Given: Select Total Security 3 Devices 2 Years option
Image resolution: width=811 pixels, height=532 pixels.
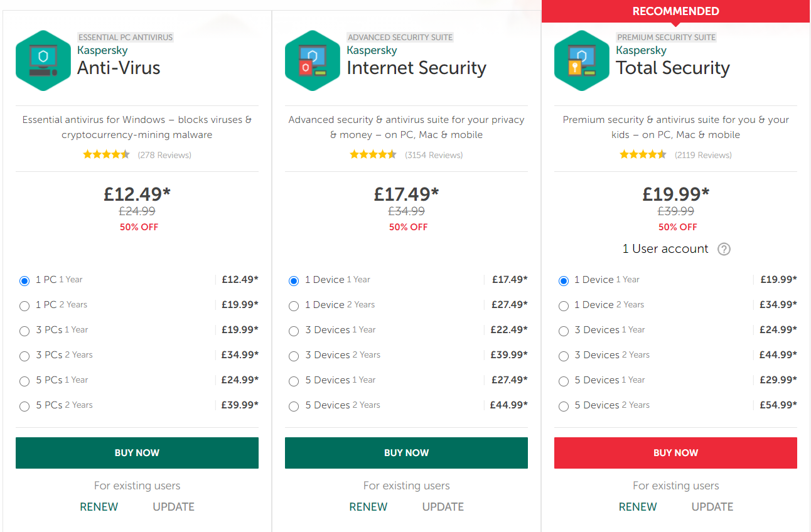Looking at the screenshot, I should click(563, 356).
